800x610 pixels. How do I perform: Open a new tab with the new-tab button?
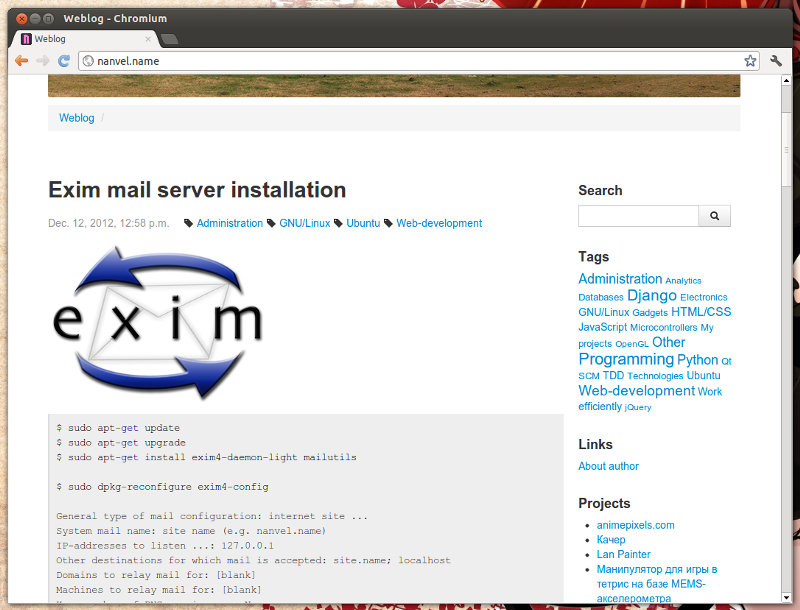(169, 39)
